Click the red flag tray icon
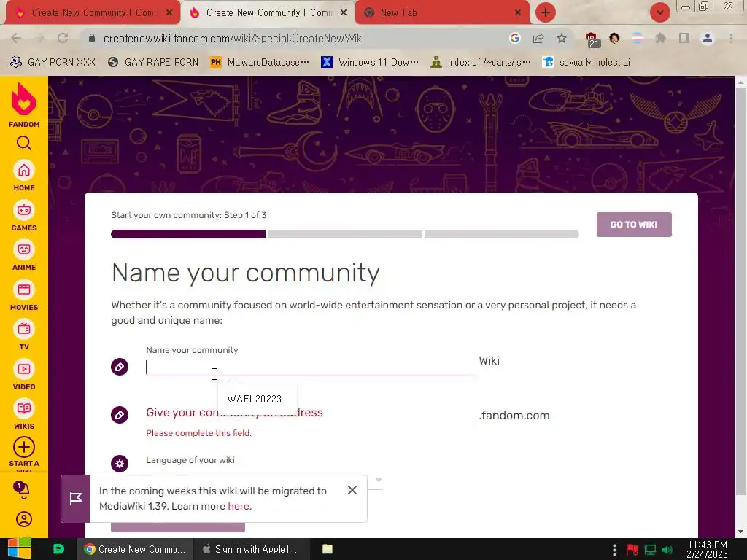This screenshot has height=560, width=747. pyautogui.click(x=632, y=550)
